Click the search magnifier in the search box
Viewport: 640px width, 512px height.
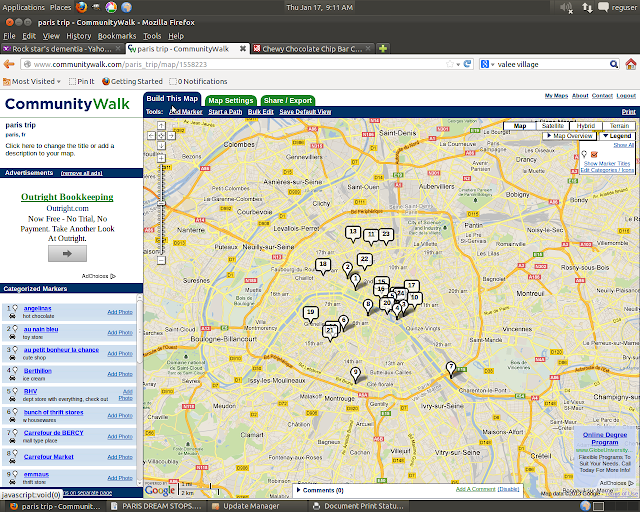click(x=613, y=64)
